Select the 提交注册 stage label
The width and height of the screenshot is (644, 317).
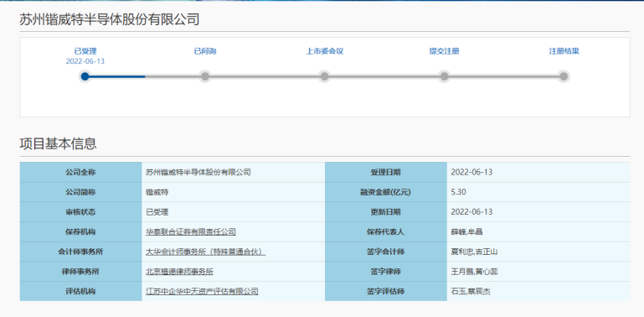coord(444,51)
